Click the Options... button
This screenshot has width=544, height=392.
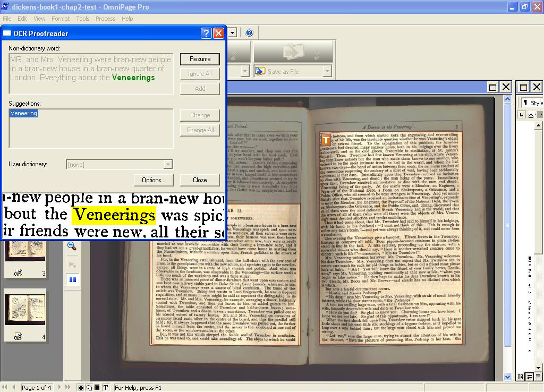[x=154, y=180]
